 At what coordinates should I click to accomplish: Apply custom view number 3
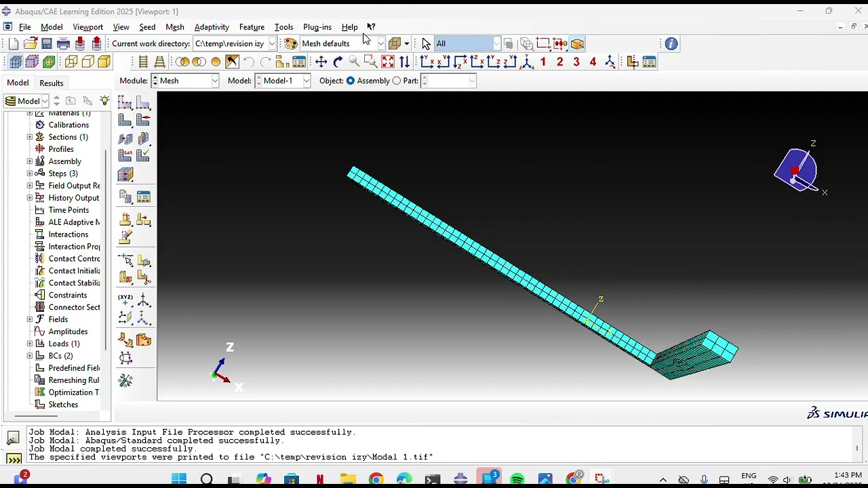click(576, 62)
